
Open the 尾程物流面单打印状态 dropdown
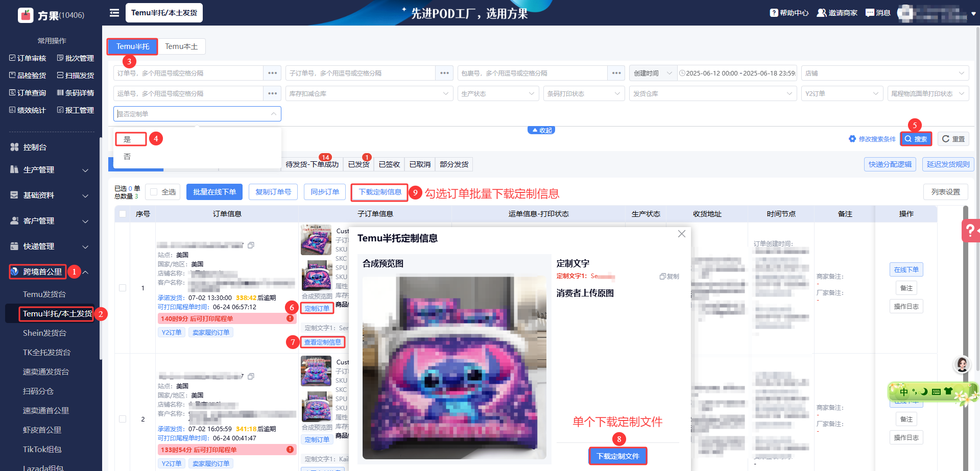tap(928, 93)
